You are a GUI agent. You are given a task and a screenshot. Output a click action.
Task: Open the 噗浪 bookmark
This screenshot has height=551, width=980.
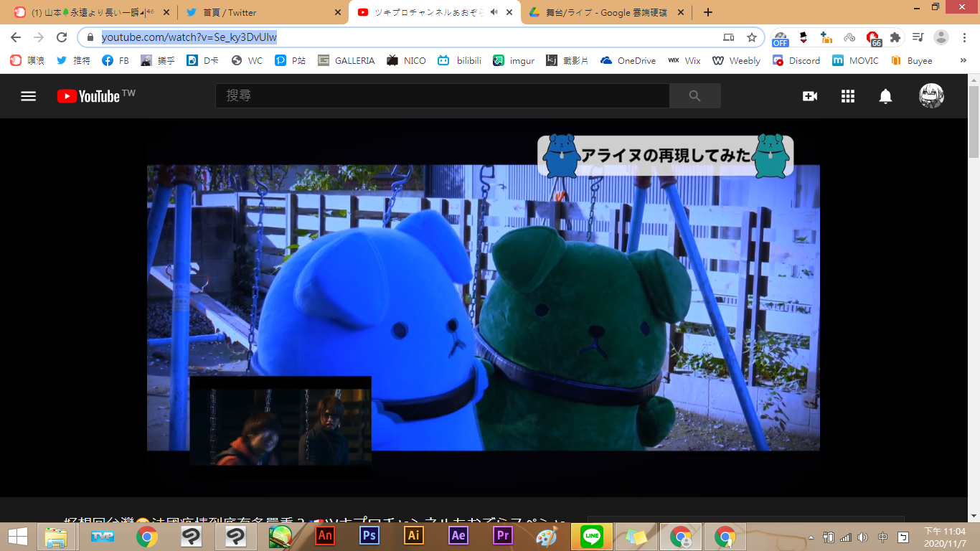click(27, 61)
